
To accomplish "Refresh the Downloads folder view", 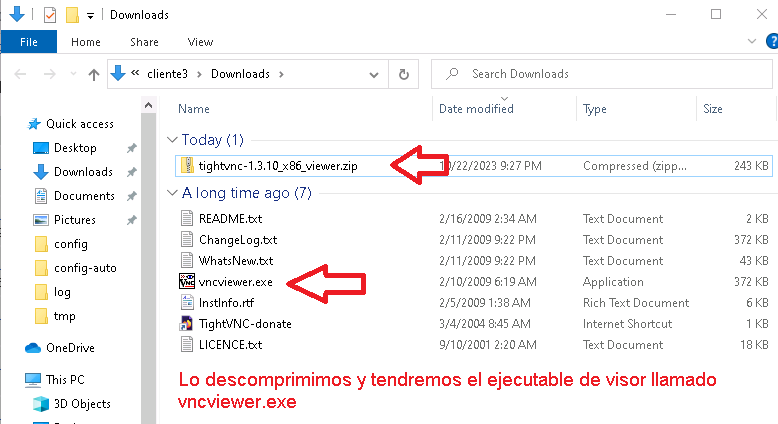I will click(x=404, y=74).
